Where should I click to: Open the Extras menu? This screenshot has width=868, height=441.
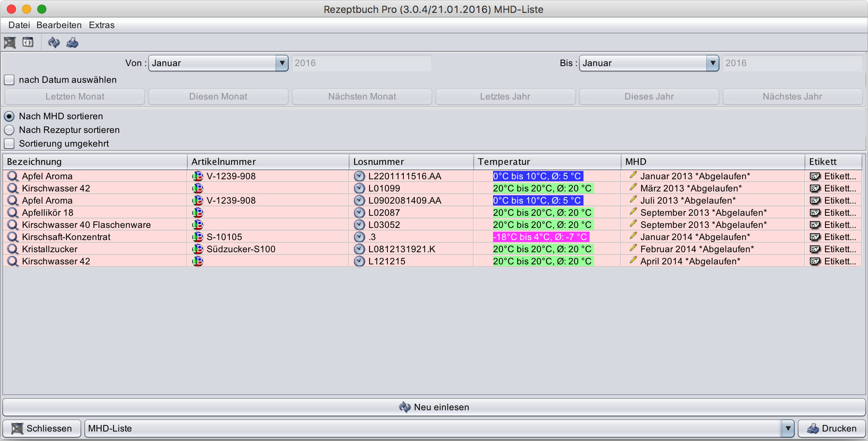tap(101, 25)
